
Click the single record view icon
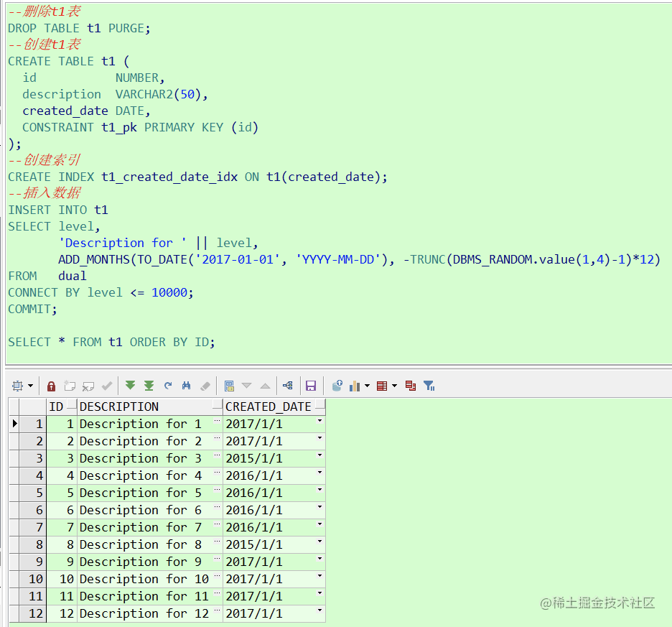(230, 386)
